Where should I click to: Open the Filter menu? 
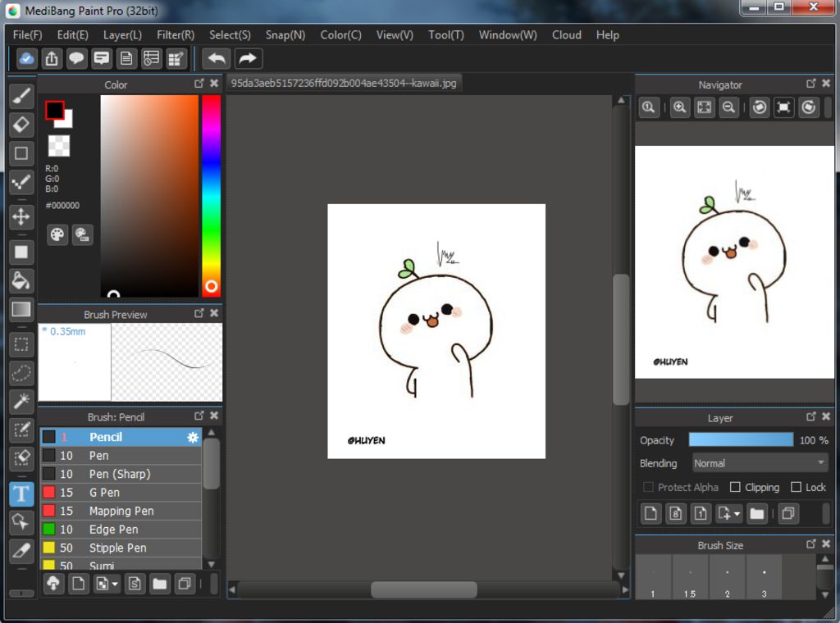click(x=176, y=34)
